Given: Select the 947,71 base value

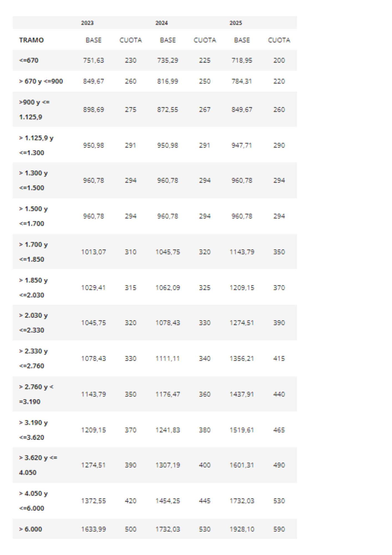Looking at the screenshot, I should coord(242,145).
